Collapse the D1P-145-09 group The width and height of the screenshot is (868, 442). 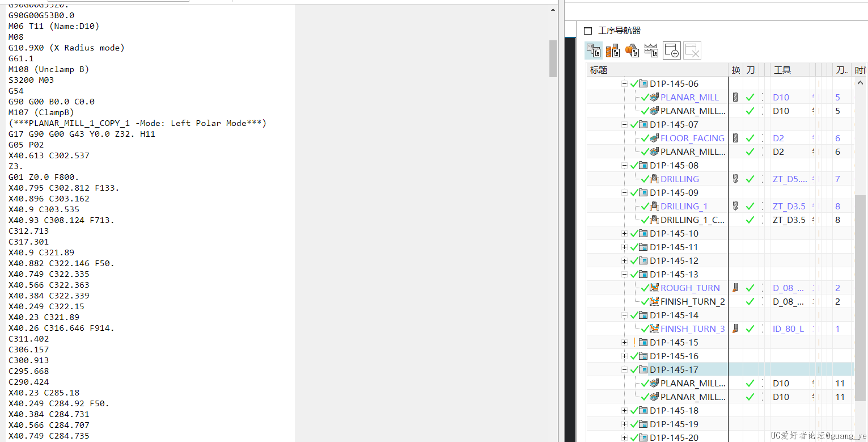(625, 192)
